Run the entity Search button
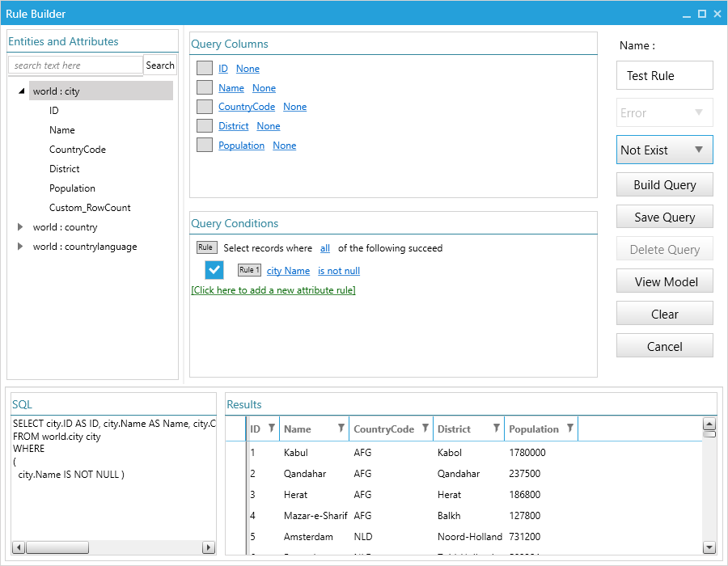728x566 pixels. point(159,65)
